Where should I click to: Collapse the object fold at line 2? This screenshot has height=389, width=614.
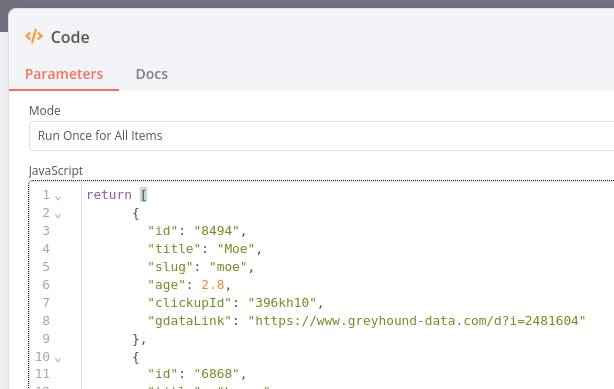point(58,215)
